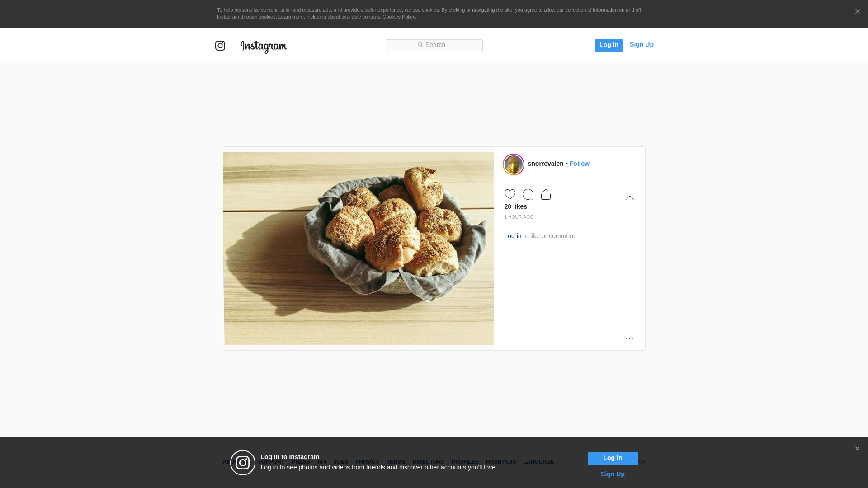Click the comment speech bubble icon
This screenshot has height=488, width=868.
[x=528, y=194]
